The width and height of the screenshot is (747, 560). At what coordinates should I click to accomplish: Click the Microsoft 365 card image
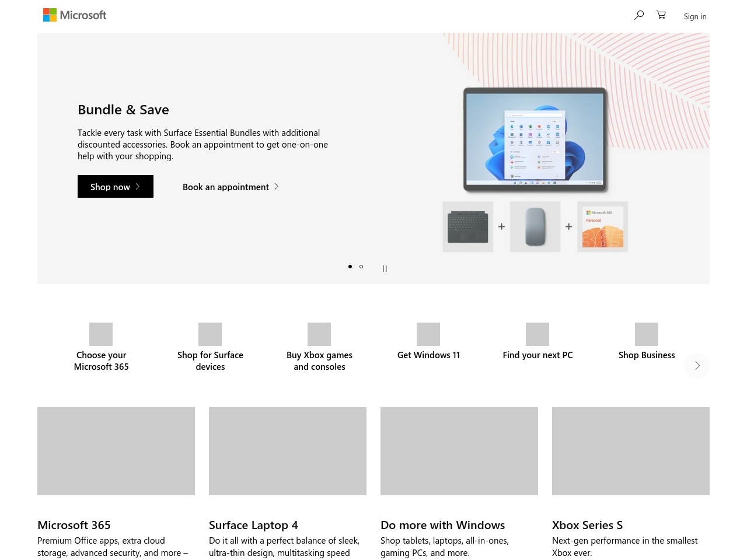(116, 451)
